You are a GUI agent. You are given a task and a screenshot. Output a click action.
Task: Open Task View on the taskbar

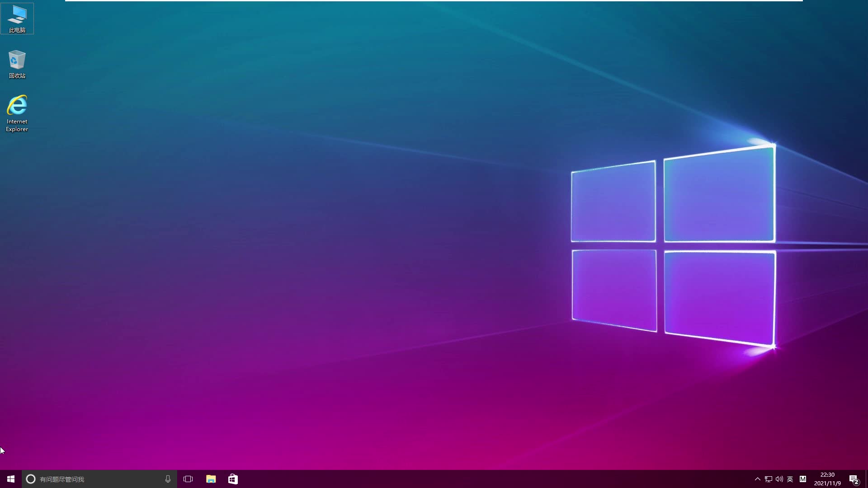[x=189, y=479]
